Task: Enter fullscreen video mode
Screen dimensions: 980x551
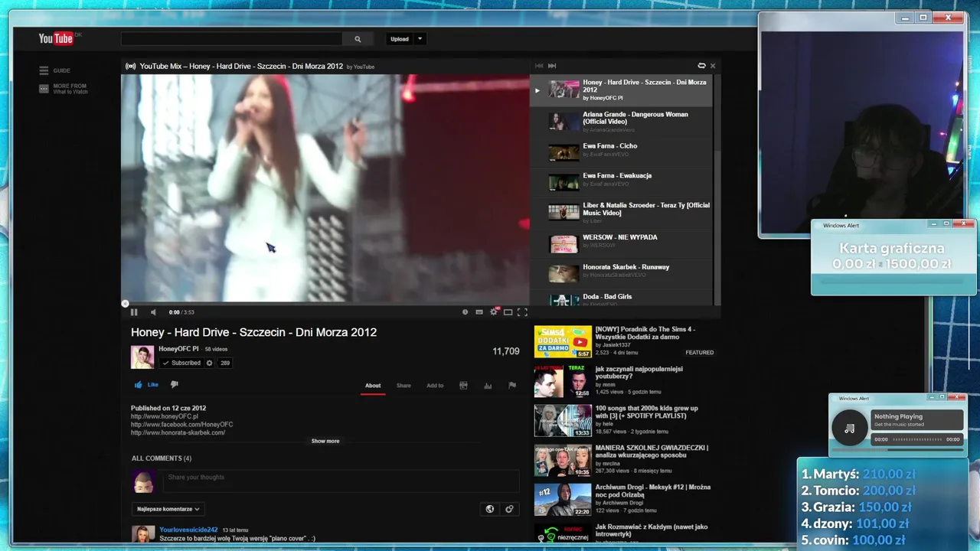Action: tap(522, 312)
